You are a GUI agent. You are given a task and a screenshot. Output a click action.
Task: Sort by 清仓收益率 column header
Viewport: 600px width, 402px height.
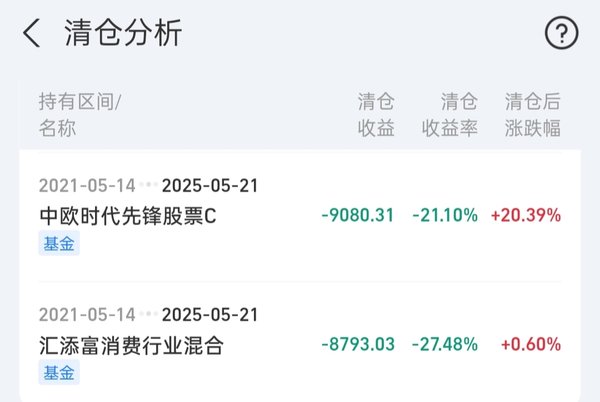pos(450,114)
